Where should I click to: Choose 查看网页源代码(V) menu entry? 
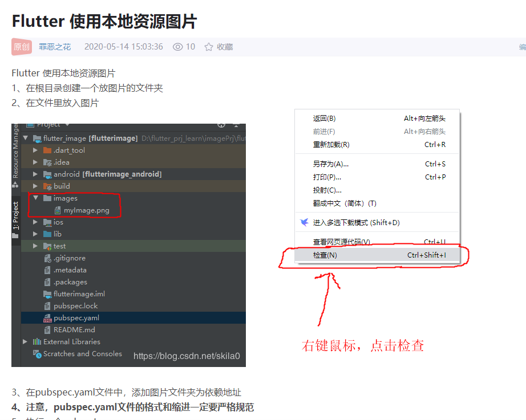pyautogui.click(x=377, y=242)
